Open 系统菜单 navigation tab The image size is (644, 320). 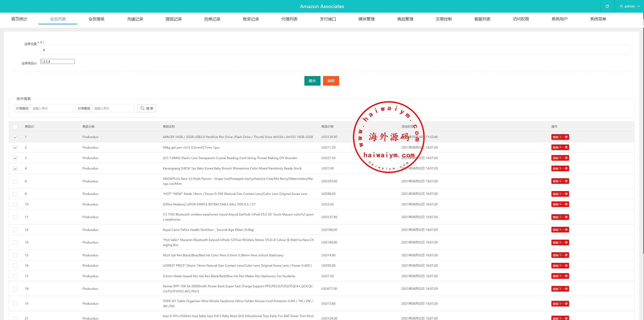pyautogui.click(x=598, y=19)
